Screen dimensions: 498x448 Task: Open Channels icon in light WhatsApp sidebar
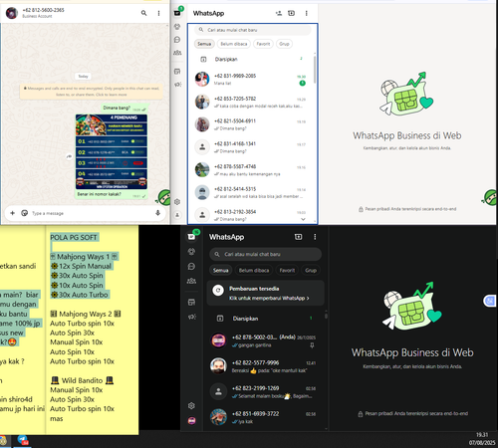point(177,40)
